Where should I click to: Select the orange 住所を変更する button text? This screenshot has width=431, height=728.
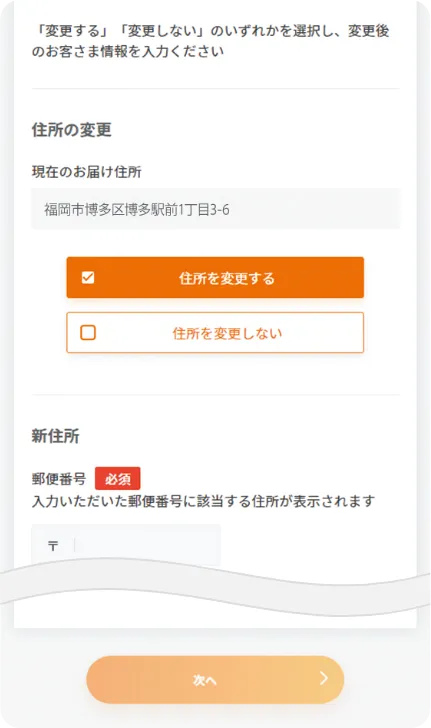(227, 278)
